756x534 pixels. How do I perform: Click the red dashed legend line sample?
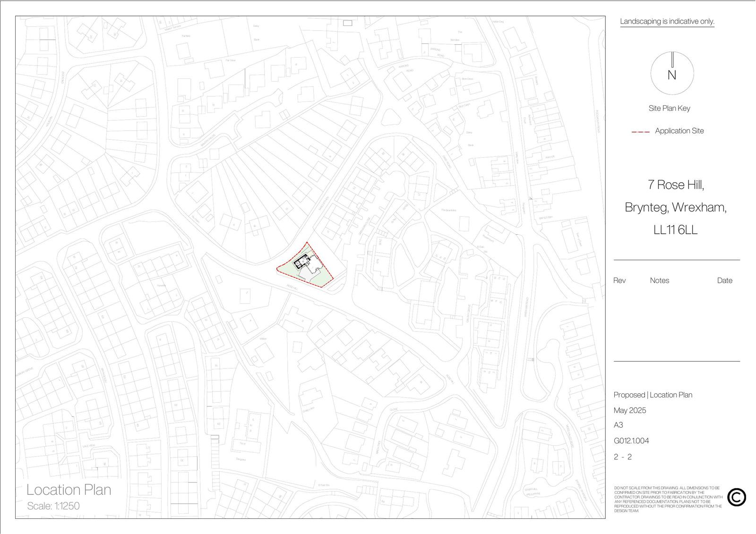coord(640,132)
